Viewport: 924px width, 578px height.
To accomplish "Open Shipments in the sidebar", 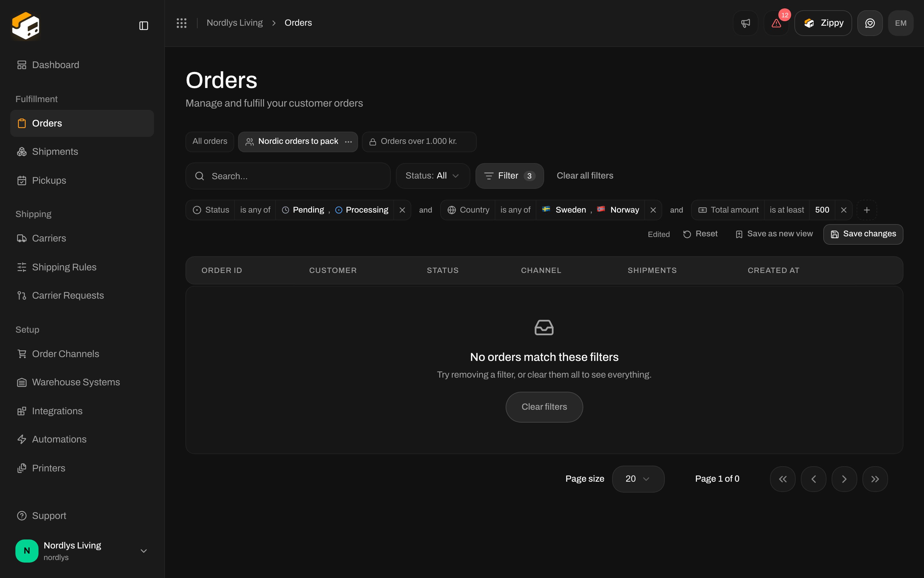I will 82,152.
